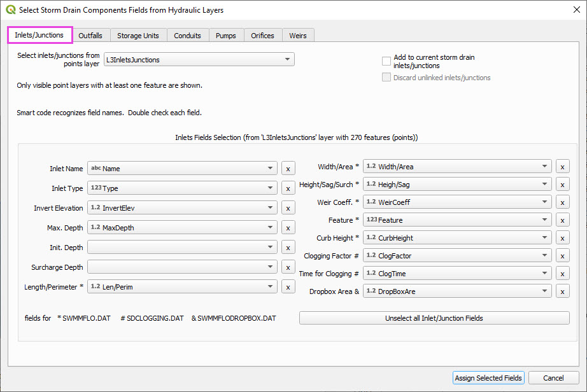Click Unselect all Inlet/Junction Fields button
The height and width of the screenshot is (392, 587).
[x=434, y=318]
